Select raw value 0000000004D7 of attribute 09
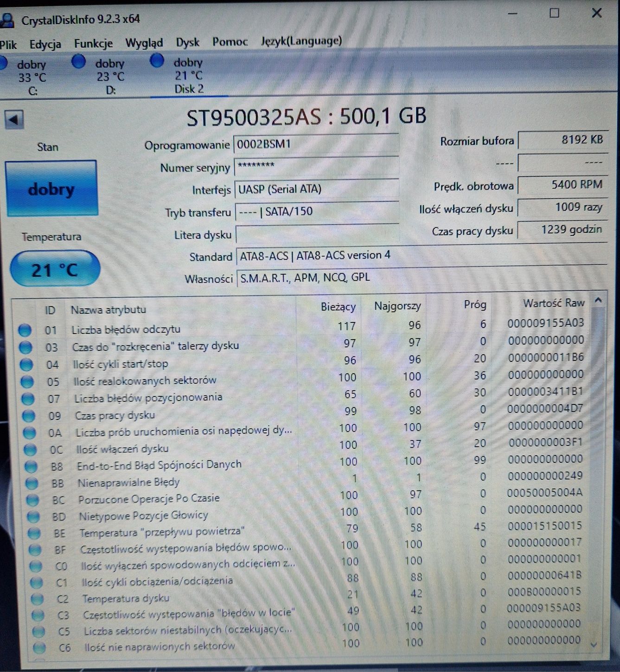The image size is (620, 672). [x=545, y=408]
